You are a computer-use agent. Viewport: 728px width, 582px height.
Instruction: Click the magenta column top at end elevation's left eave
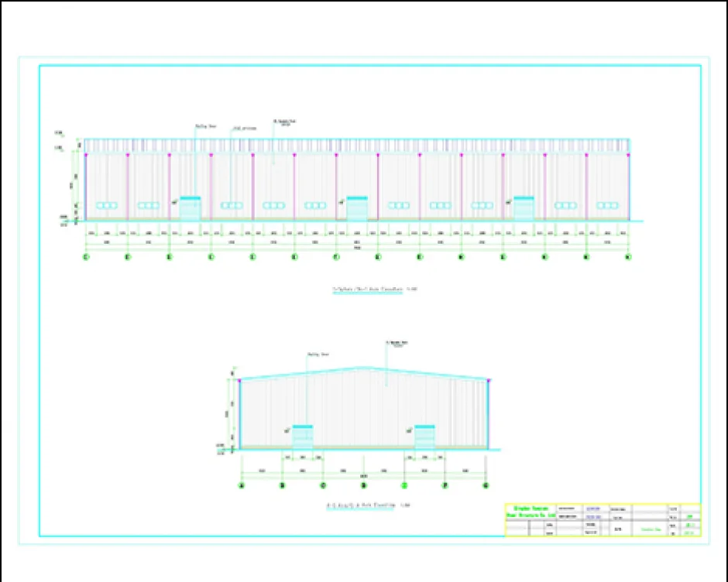point(240,381)
